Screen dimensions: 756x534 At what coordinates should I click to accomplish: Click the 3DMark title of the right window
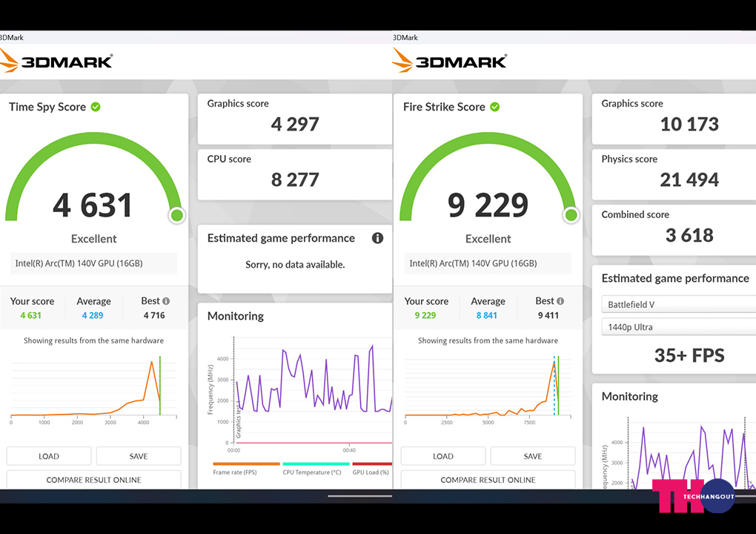point(405,38)
